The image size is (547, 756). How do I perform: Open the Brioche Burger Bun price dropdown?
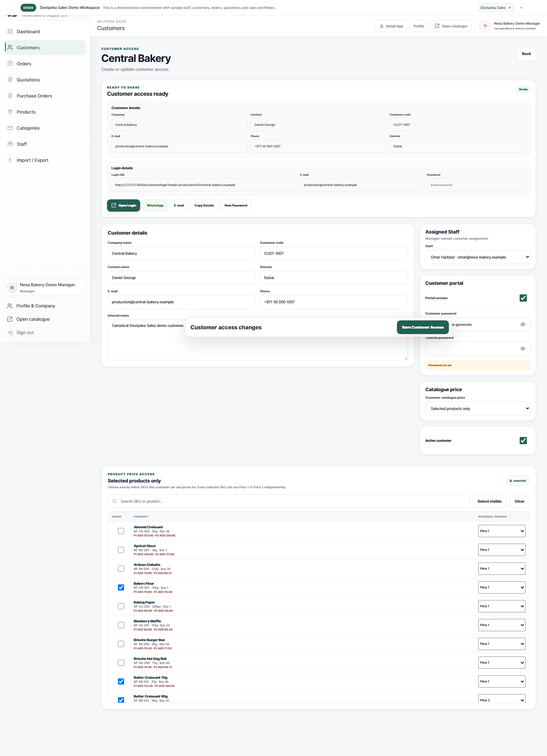[502, 644]
